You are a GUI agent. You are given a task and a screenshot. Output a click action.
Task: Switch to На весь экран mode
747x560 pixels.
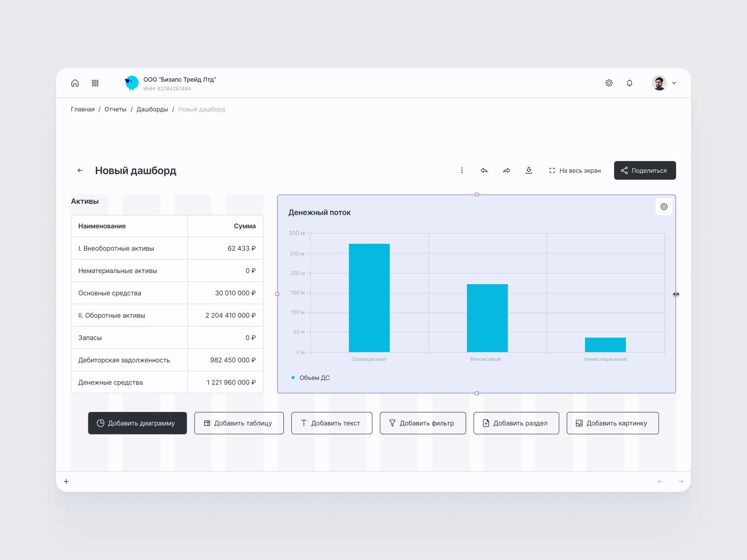pyautogui.click(x=575, y=170)
